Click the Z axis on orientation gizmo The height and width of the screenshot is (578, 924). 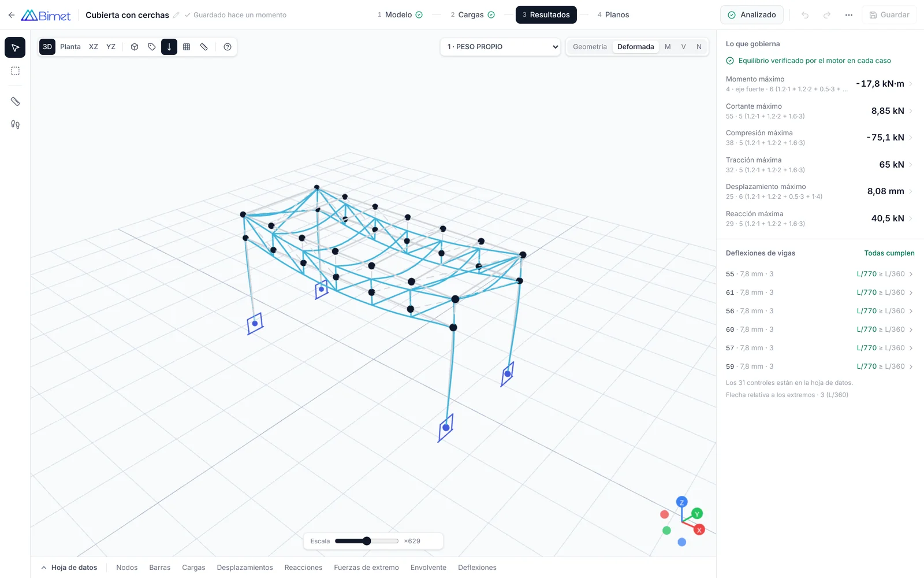pos(682,502)
